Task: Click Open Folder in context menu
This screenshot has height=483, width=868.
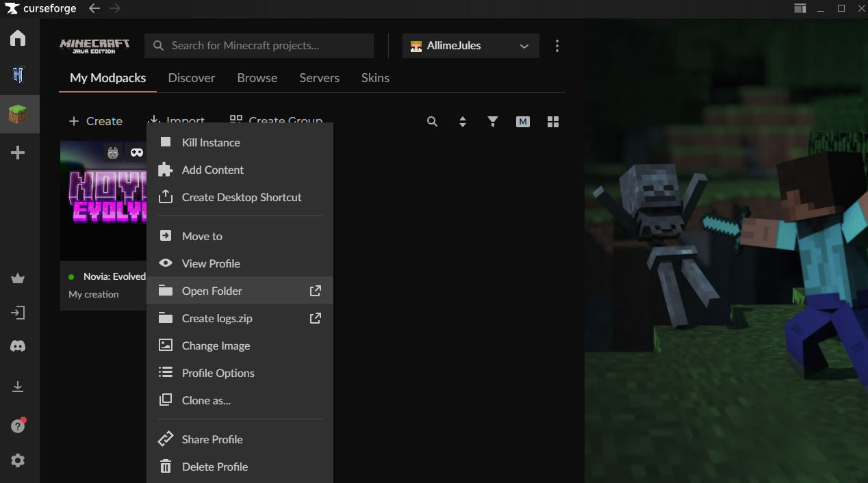Action: click(x=240, y=291)
